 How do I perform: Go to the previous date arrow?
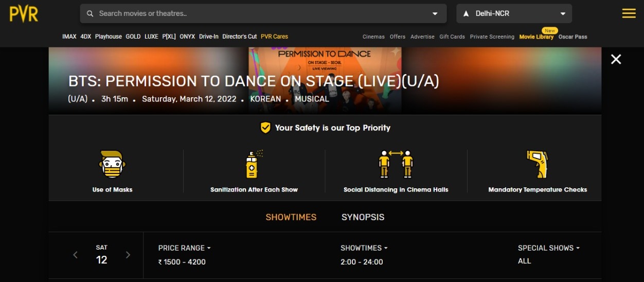coord(76,255)
